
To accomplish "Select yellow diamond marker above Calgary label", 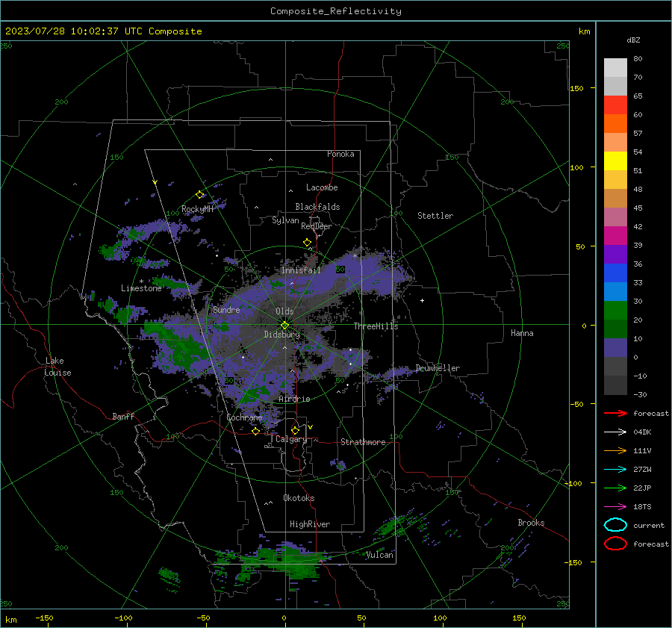I will coord(295,430).
